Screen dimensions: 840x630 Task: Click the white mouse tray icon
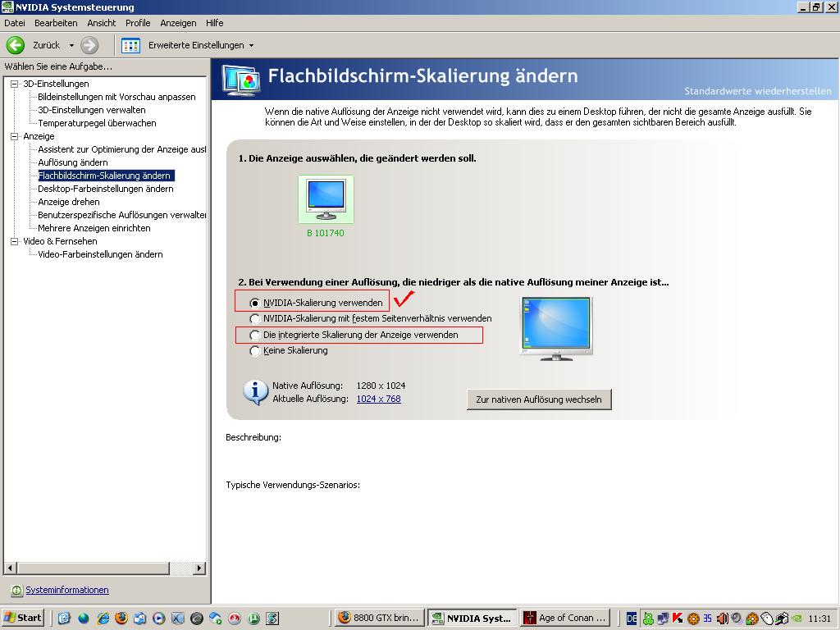[767, 619]
